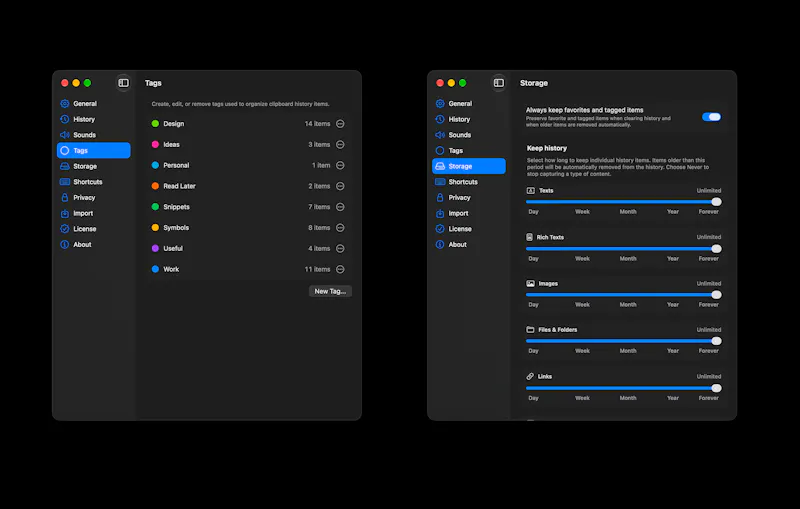Viewport: 800px width, 509px height.
Task: Click the green Design tag color dot
Action: [155, 124]
